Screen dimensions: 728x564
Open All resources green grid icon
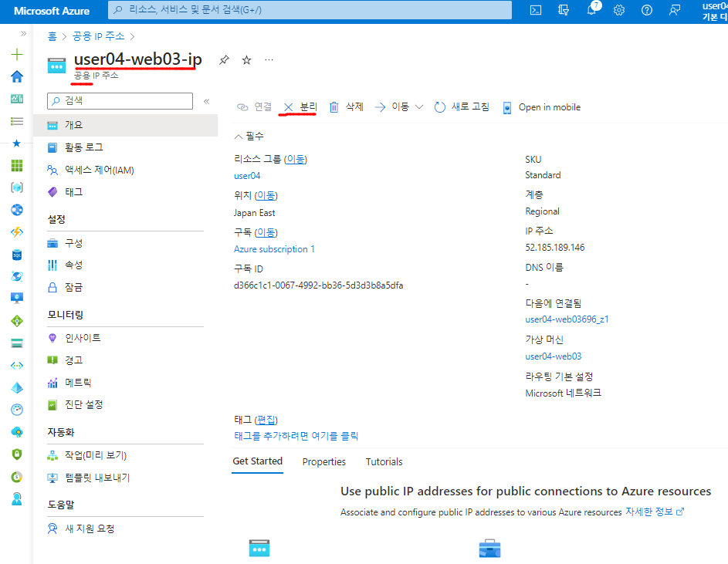(x=17, y=166)
